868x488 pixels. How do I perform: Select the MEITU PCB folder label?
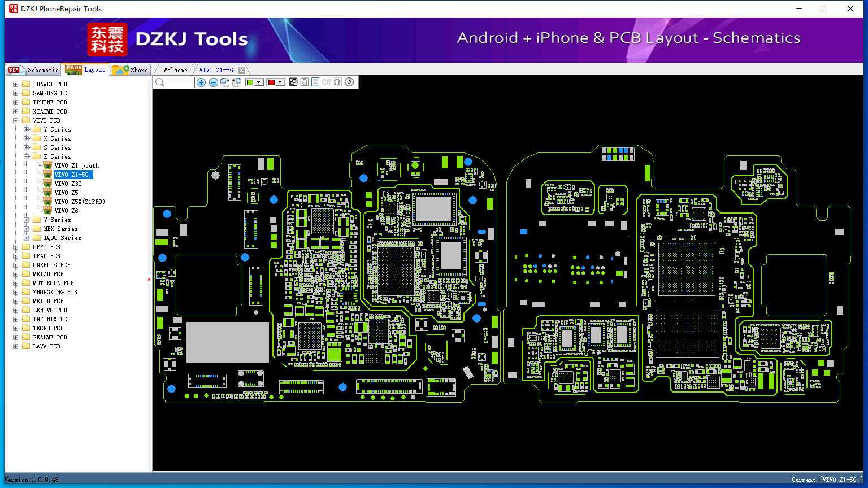tap(48, 301)
